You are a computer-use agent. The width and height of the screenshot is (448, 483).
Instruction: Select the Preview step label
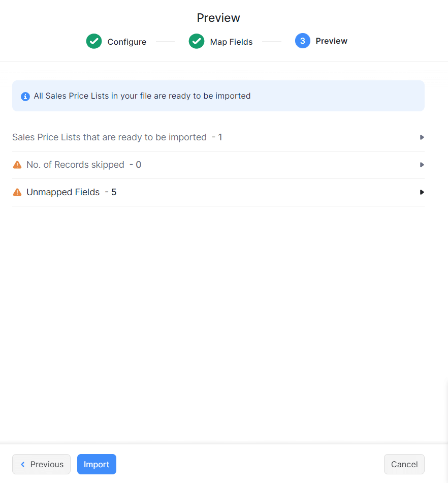pos(331,41)
